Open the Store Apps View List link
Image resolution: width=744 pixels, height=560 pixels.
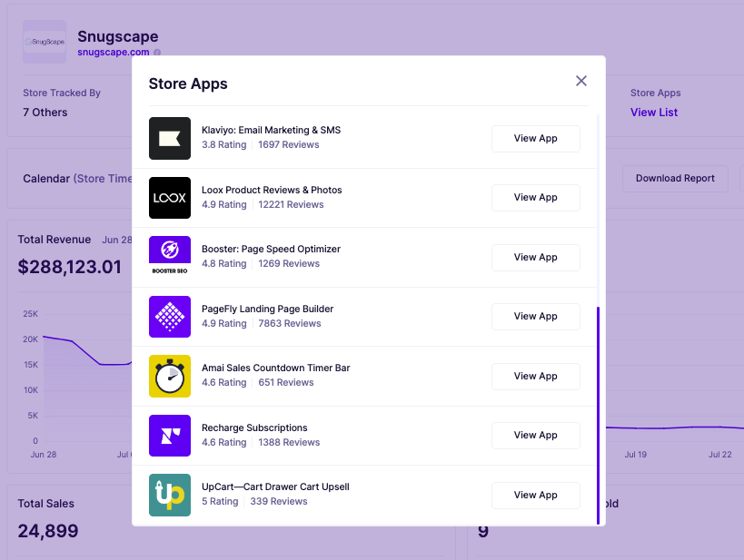[x=654, y=112]
